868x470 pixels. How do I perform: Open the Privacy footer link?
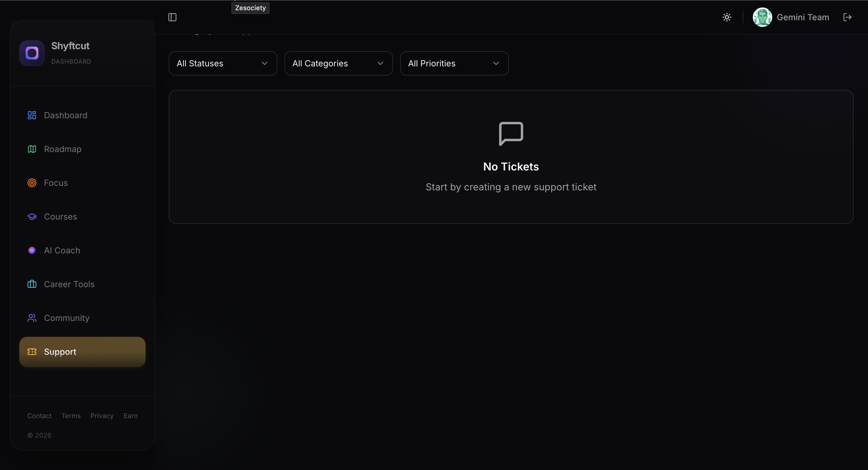[102, 416]
